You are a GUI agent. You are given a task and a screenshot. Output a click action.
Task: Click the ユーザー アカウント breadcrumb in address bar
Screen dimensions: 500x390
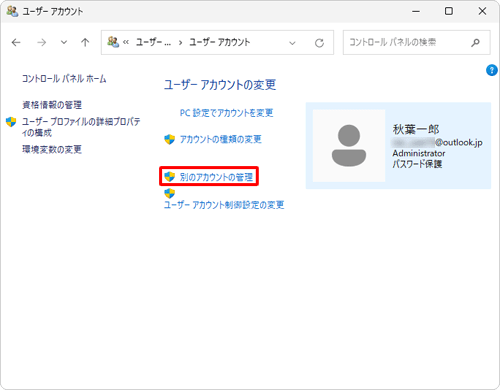[220, 42]
